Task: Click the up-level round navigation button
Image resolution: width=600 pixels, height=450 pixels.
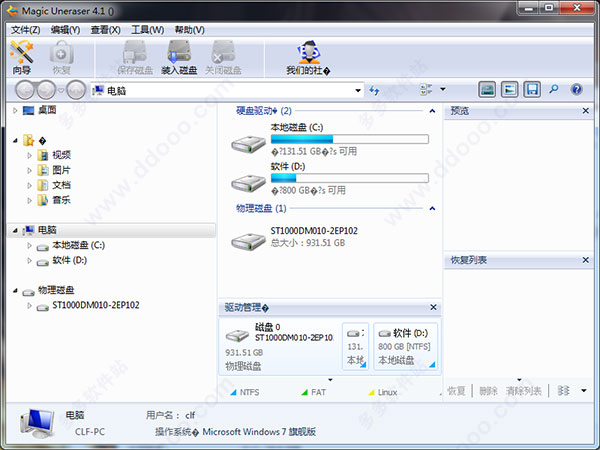Action: pos(76,90)
